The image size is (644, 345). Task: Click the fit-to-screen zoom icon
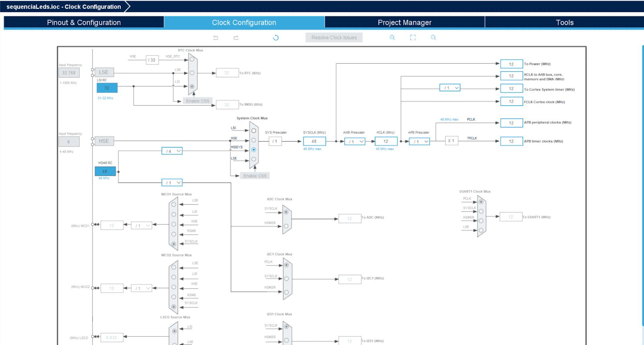[413, 37]
